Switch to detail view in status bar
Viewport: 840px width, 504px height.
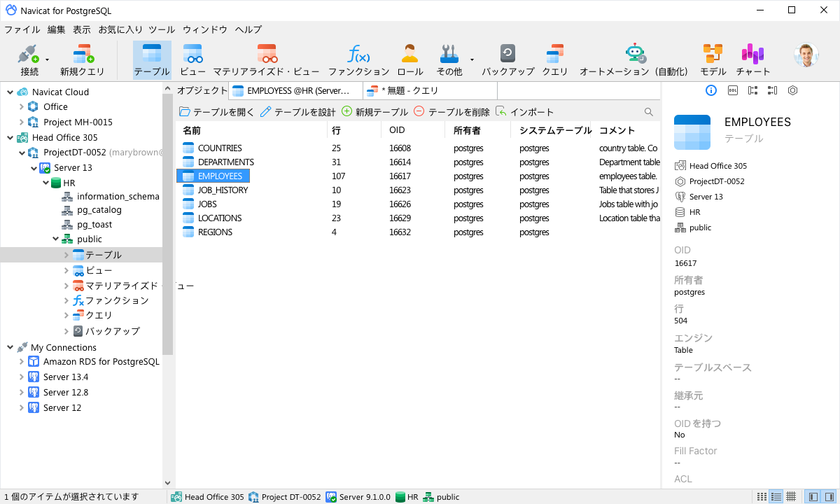776,497
